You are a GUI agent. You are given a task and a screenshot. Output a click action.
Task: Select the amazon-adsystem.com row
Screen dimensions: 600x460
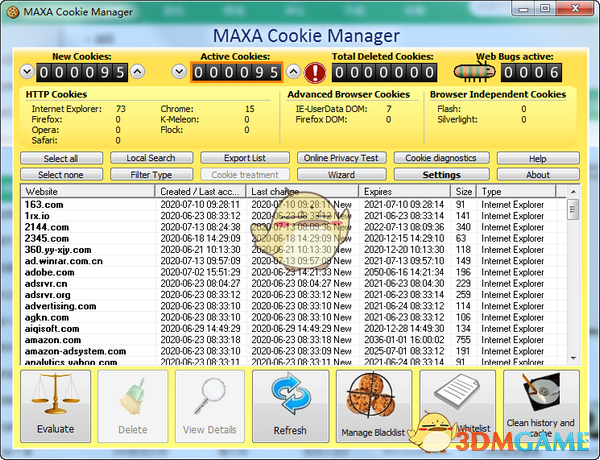[x=294, y=351]
